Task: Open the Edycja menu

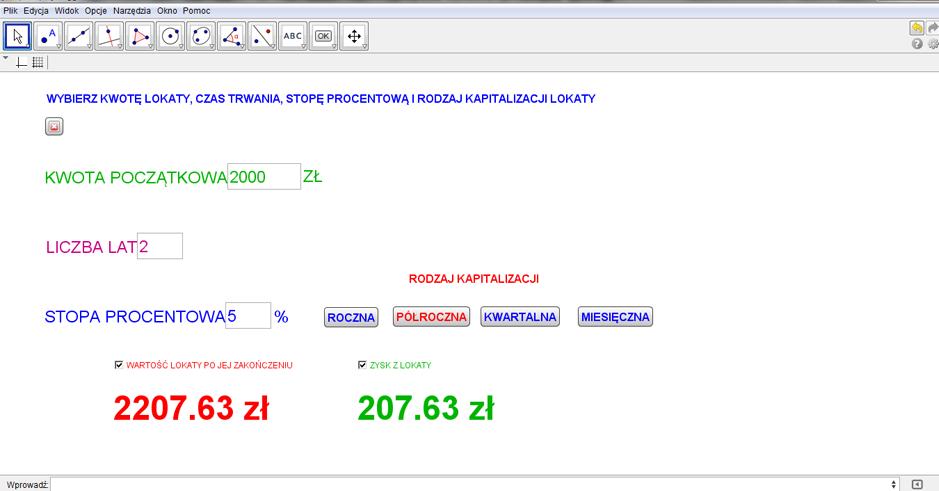Action: click(36, 11)
